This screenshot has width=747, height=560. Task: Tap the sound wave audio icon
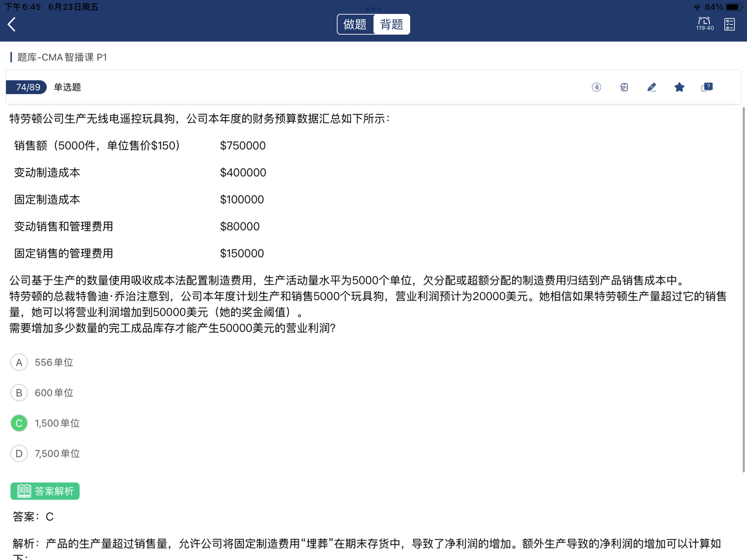(x=596, y=87)
